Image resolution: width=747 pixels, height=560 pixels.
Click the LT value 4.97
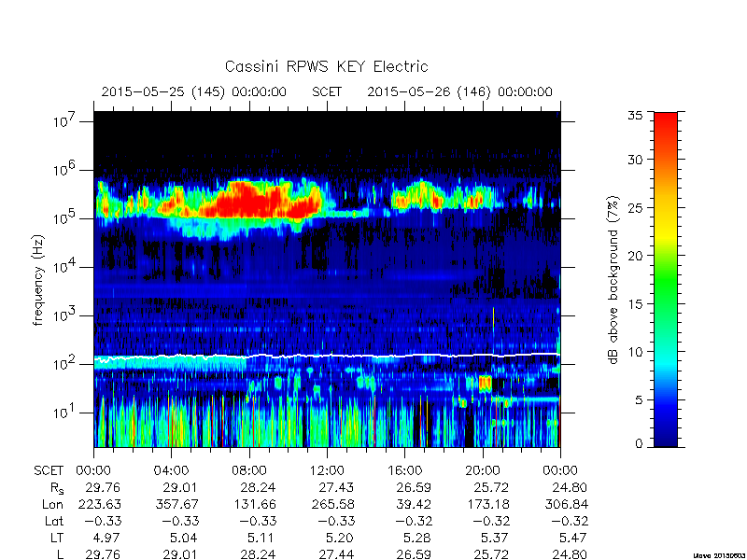pyautogui.click(x=106, y=539)
